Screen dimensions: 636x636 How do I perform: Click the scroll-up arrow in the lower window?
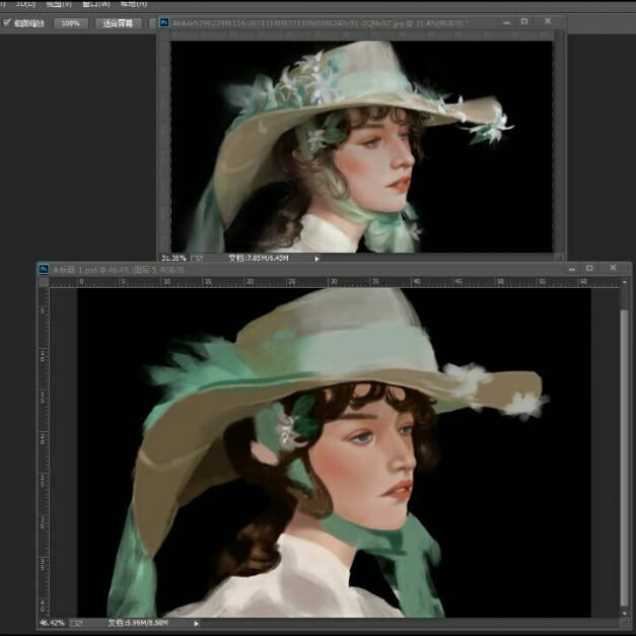pos(625,282)
